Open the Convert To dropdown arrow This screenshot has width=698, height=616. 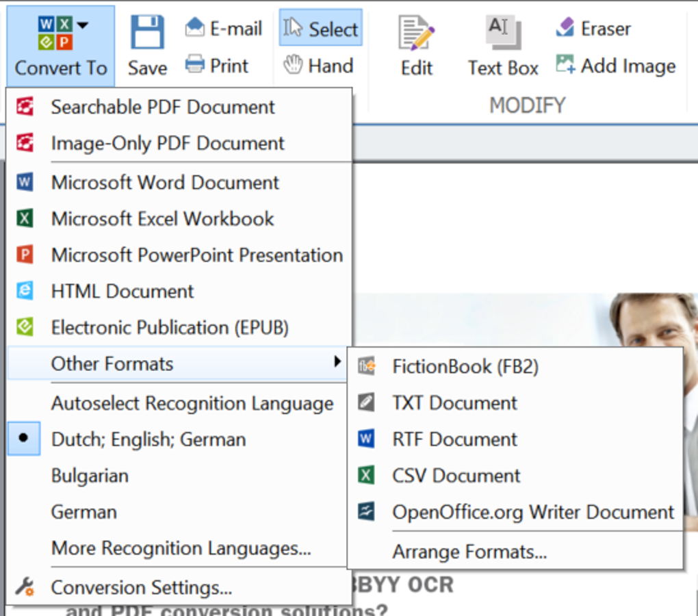coord(83,25)
